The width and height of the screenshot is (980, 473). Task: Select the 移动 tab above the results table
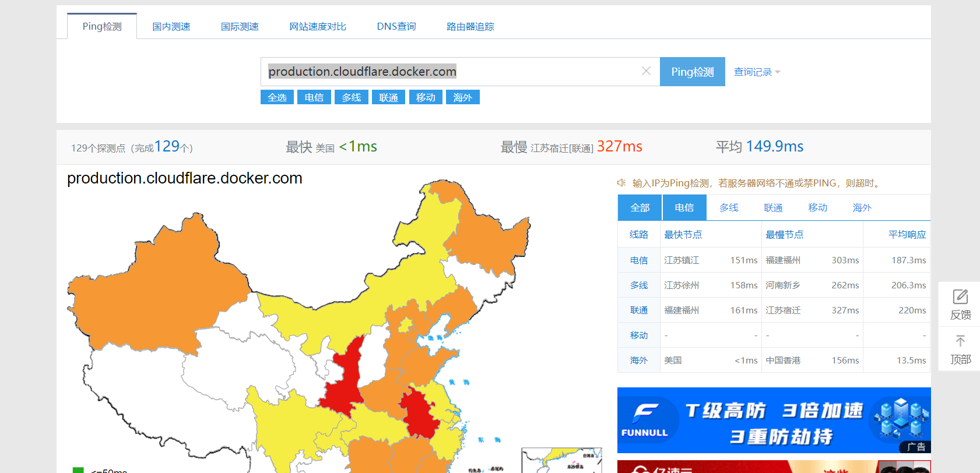[817, 207]
